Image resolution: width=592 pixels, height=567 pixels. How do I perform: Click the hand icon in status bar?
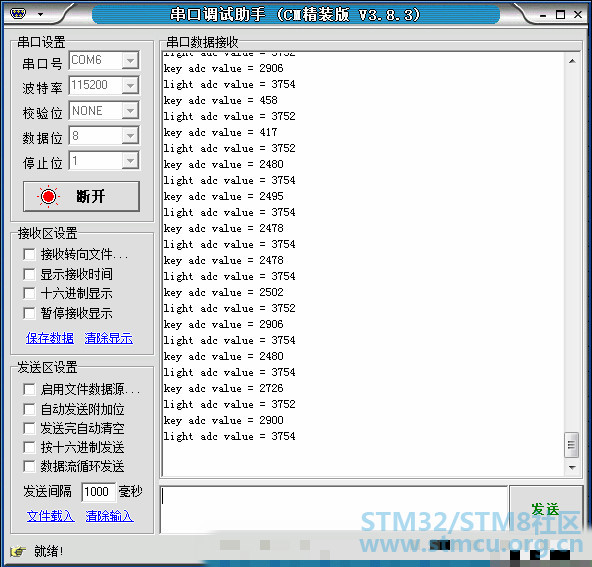pyautogui.click(x=17, y=552)
